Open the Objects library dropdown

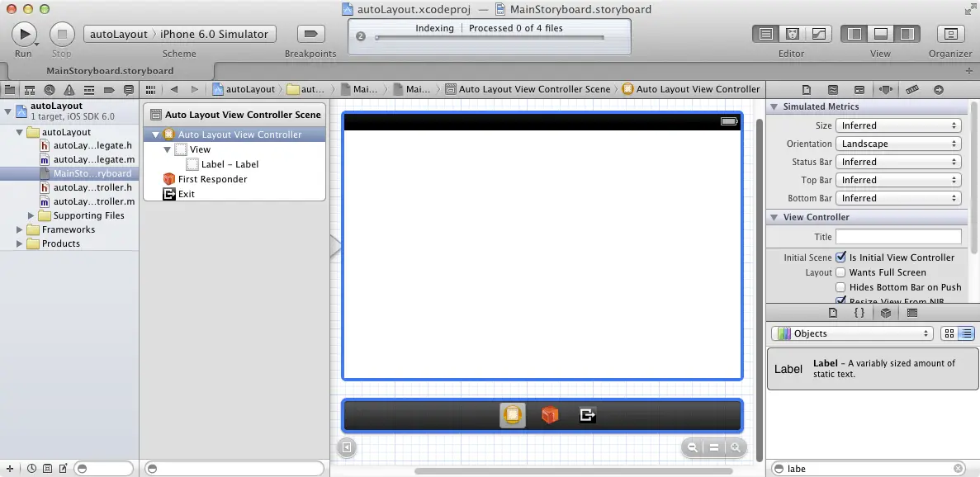tap(853, 333)
